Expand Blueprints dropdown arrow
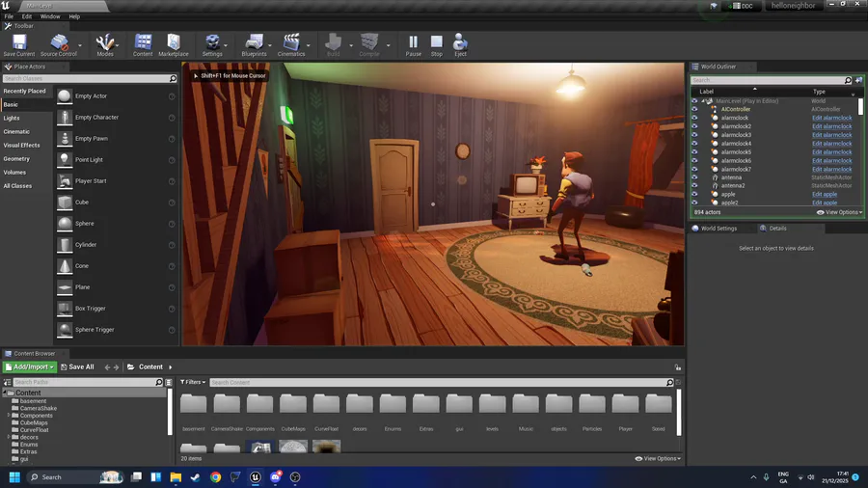 coord(270,46)
